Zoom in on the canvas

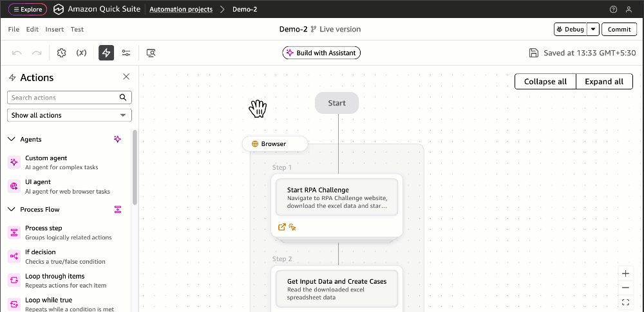[x=625, y=273]
